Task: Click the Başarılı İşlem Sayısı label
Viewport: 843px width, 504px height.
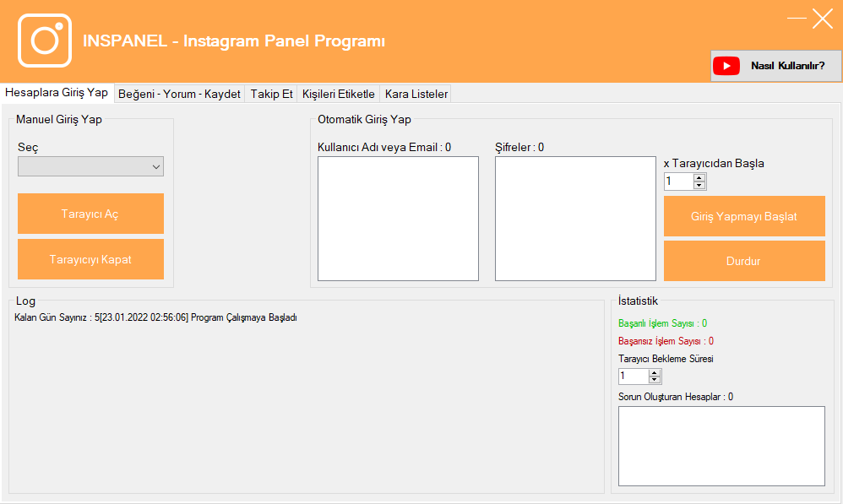Action: click(x=662, y=323)
